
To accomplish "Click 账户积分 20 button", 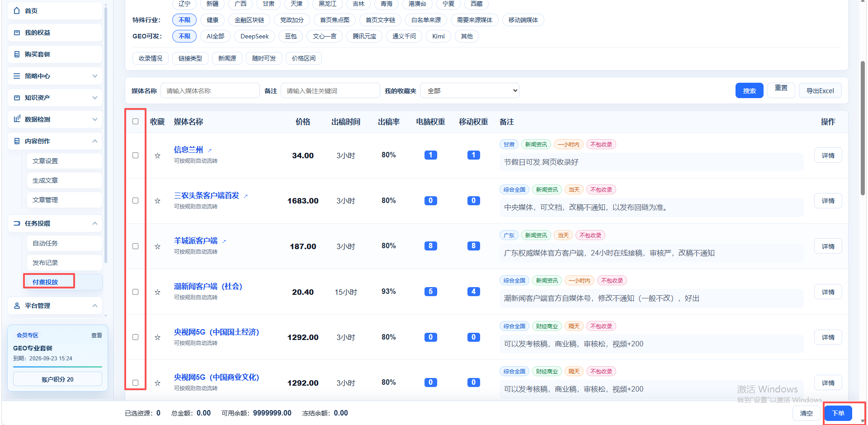I will point(57,379).
